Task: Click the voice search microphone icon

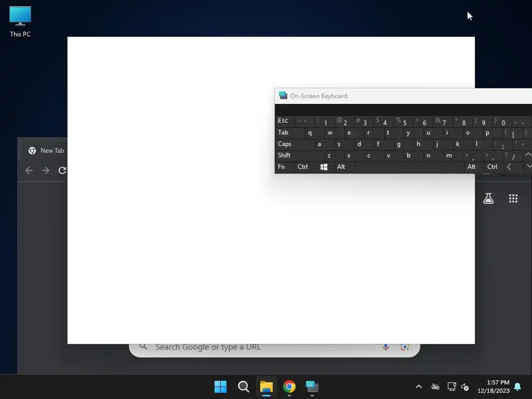Action: pyautogui.click(x=386, y=347)
